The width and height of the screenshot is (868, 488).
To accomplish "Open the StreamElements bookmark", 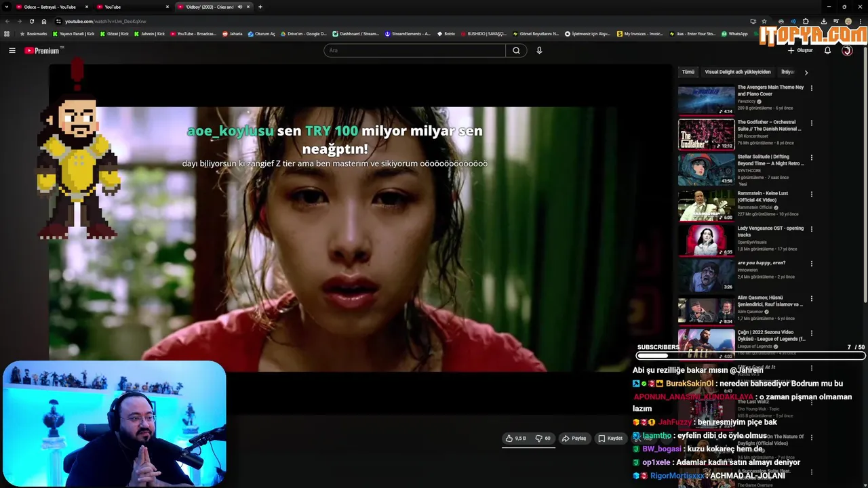I will [408, 34].
